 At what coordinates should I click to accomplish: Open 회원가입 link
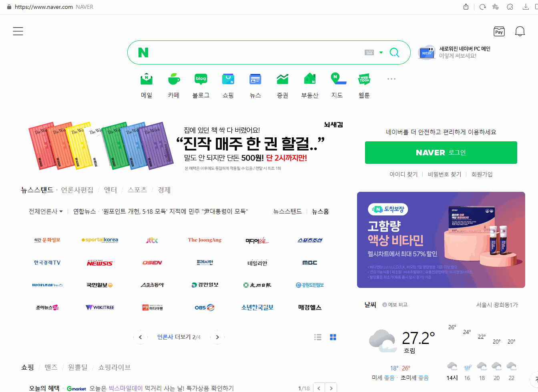click(482, 174)
